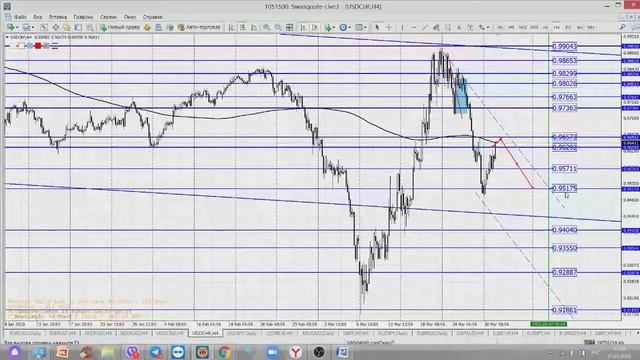
Task: Open OBS Studio from the taskbar
Action: coord(319,352)
